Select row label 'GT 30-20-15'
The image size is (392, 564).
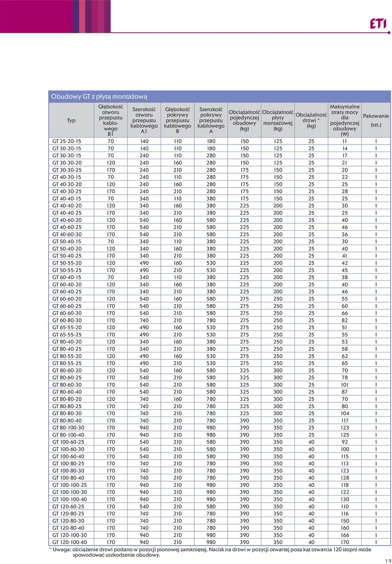tap(67, 149)
